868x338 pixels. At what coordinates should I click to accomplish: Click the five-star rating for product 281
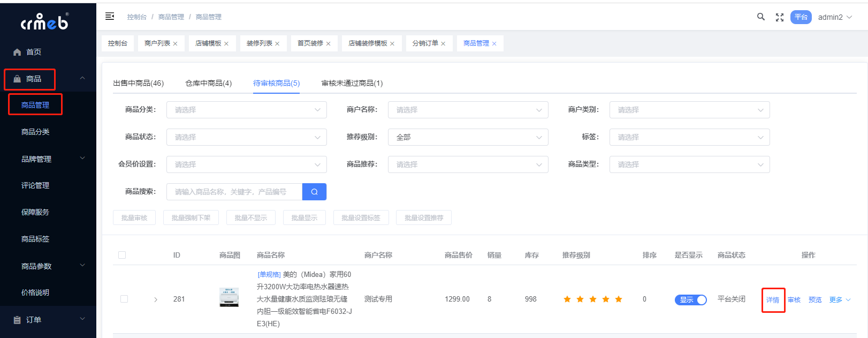[x=592, y=299]
